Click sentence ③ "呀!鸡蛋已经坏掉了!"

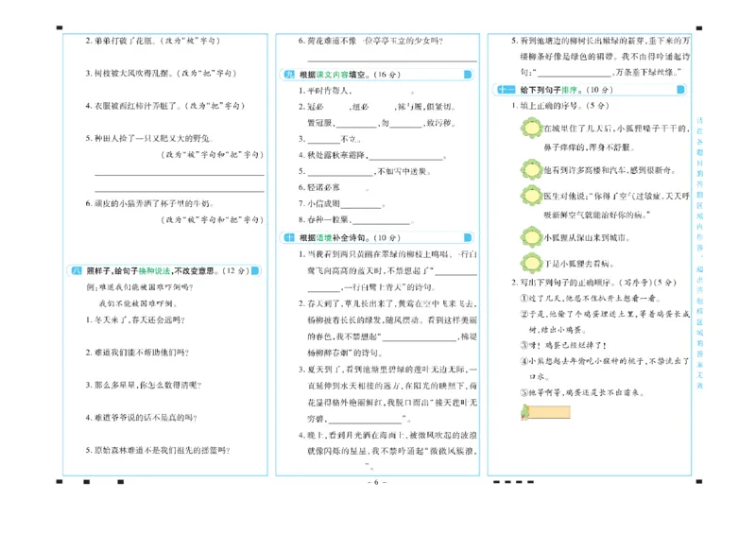[563, 345]
